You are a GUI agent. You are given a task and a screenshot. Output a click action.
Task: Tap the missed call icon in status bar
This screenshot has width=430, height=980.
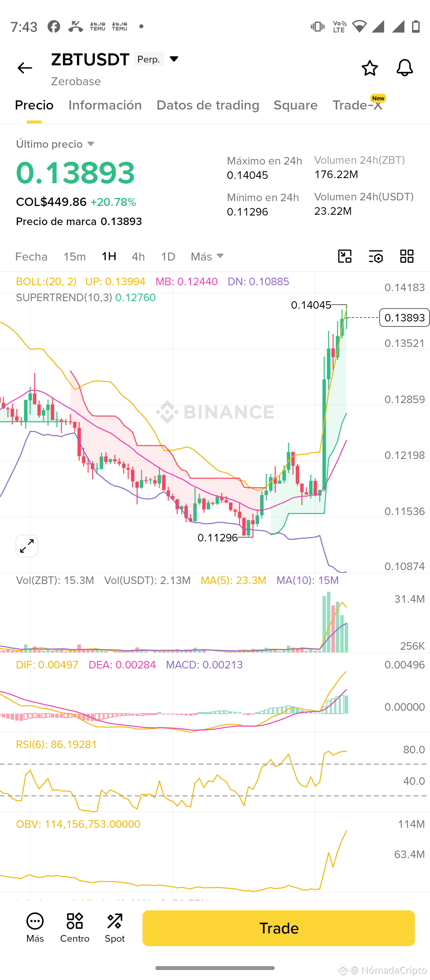[x=76, y=27]
